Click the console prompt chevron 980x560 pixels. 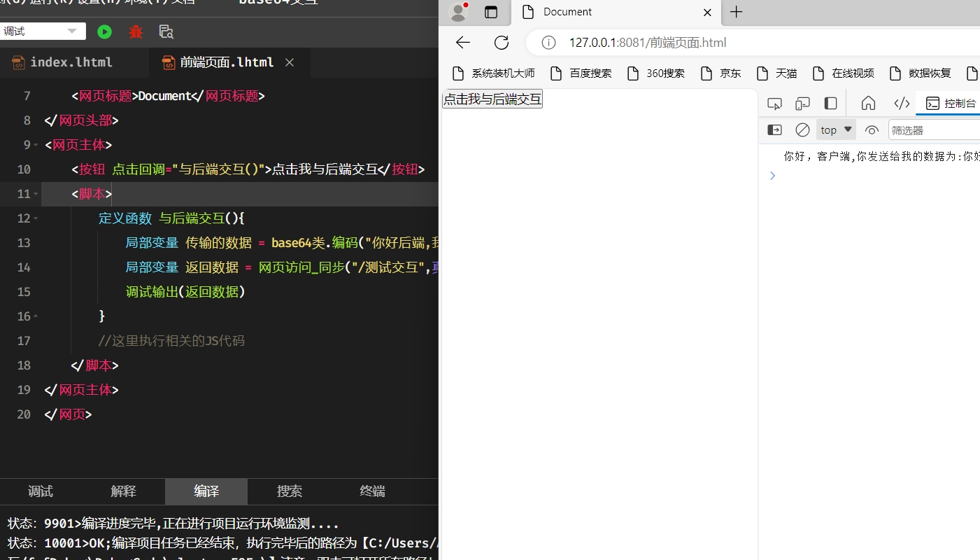[x=772, y=176]
